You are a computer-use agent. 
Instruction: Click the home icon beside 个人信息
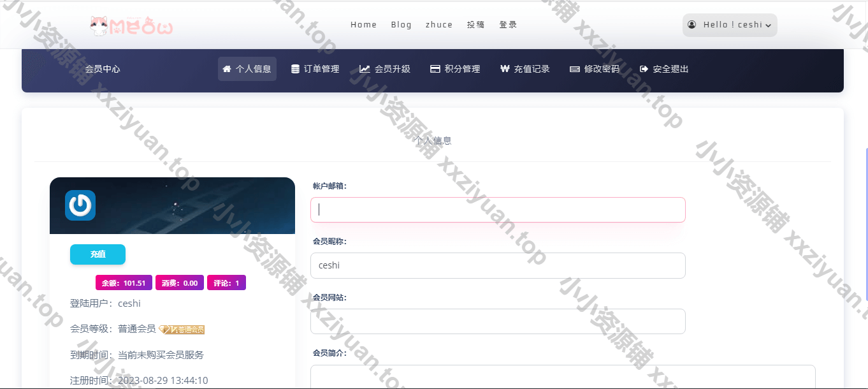coord(226,69)
